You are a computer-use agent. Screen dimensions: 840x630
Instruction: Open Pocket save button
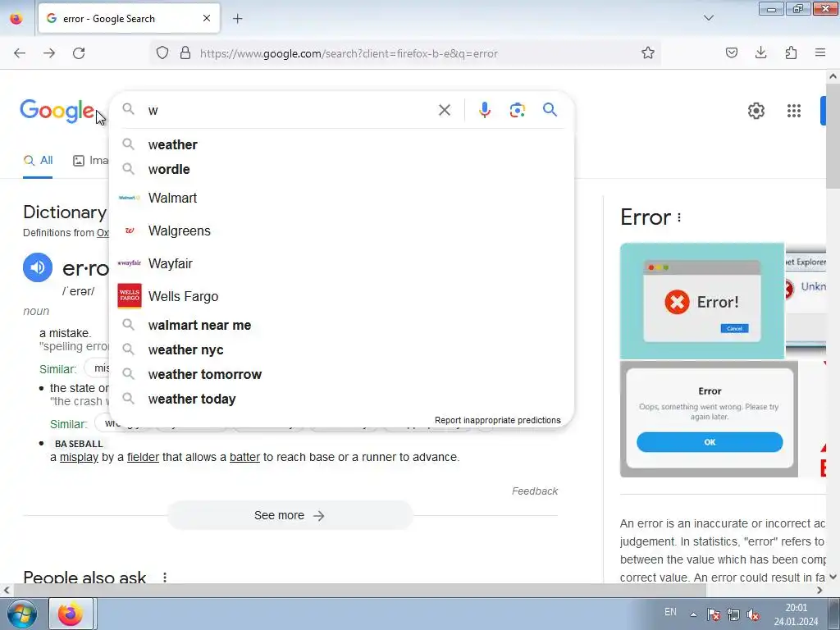731,52
